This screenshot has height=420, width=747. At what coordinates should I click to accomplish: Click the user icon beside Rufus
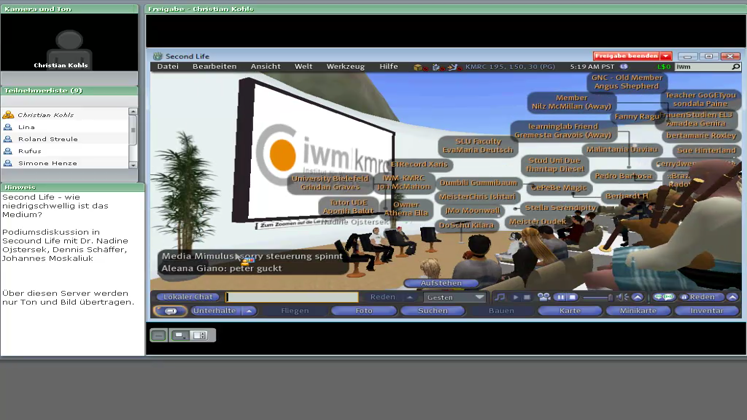click(8, 150)
